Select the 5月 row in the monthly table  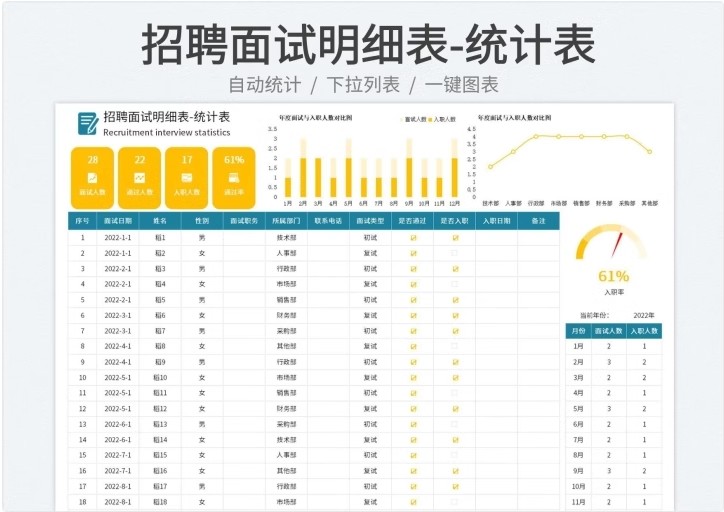tap(614, 409)
